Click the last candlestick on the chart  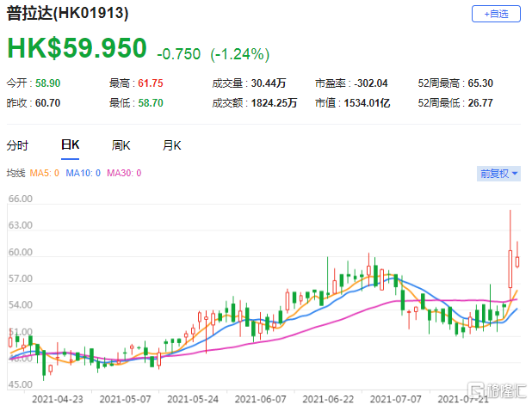tap(517, 261)
